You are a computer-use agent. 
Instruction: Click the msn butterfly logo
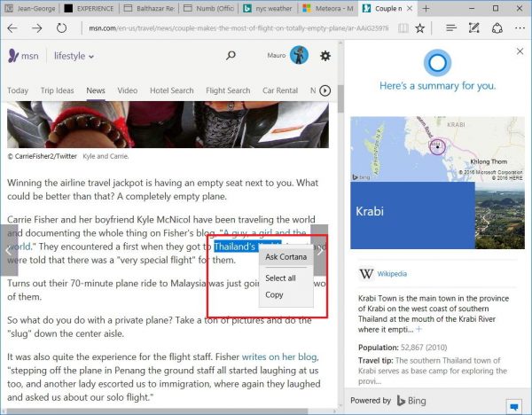click(13, 56)
